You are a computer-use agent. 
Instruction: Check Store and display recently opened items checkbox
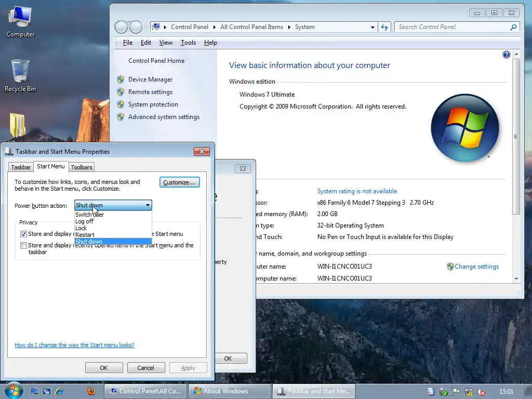23,245
